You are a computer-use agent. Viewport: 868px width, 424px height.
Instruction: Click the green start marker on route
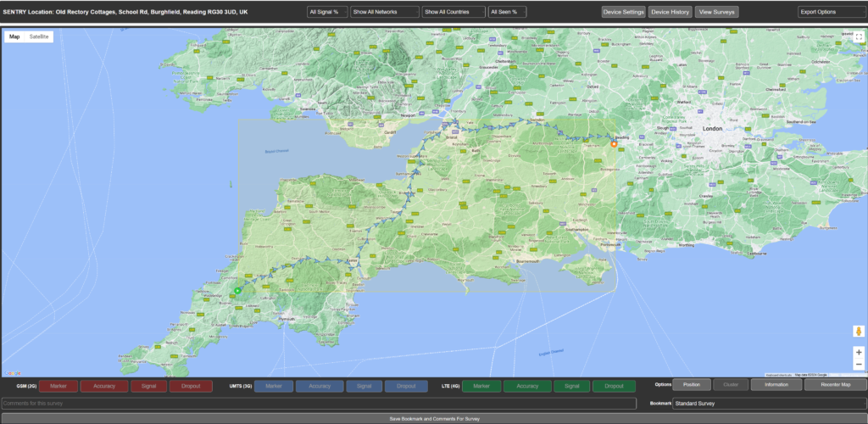click(237, 291)
